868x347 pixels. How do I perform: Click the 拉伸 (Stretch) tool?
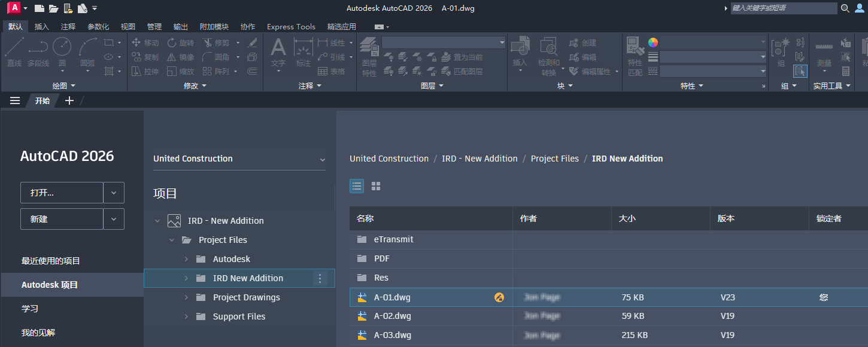[145, 71]
